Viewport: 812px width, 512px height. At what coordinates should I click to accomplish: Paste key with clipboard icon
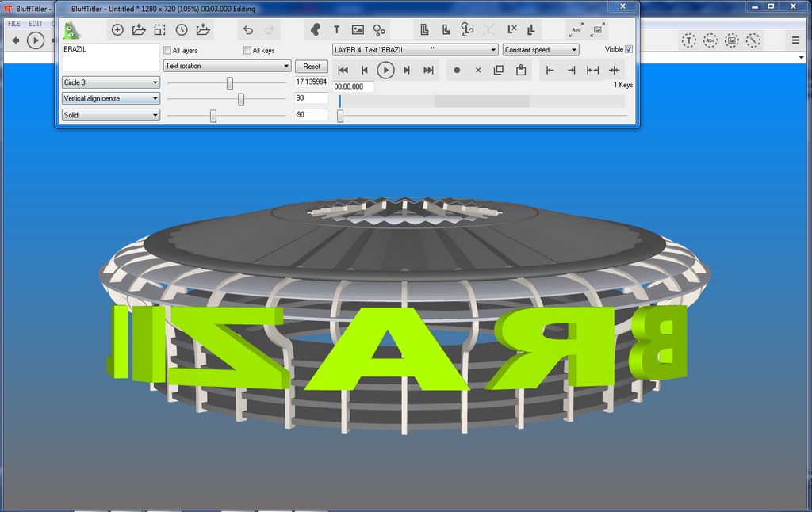pos(521,70)
